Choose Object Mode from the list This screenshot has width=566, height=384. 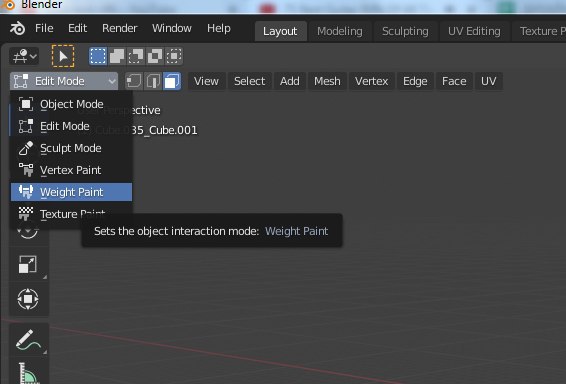[71, 104]
